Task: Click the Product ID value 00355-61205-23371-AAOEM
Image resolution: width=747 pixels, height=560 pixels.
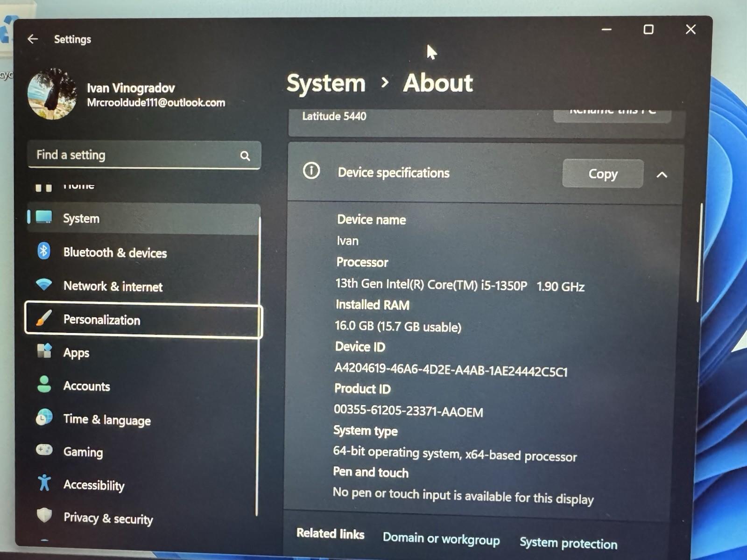Action: [408, 411]
